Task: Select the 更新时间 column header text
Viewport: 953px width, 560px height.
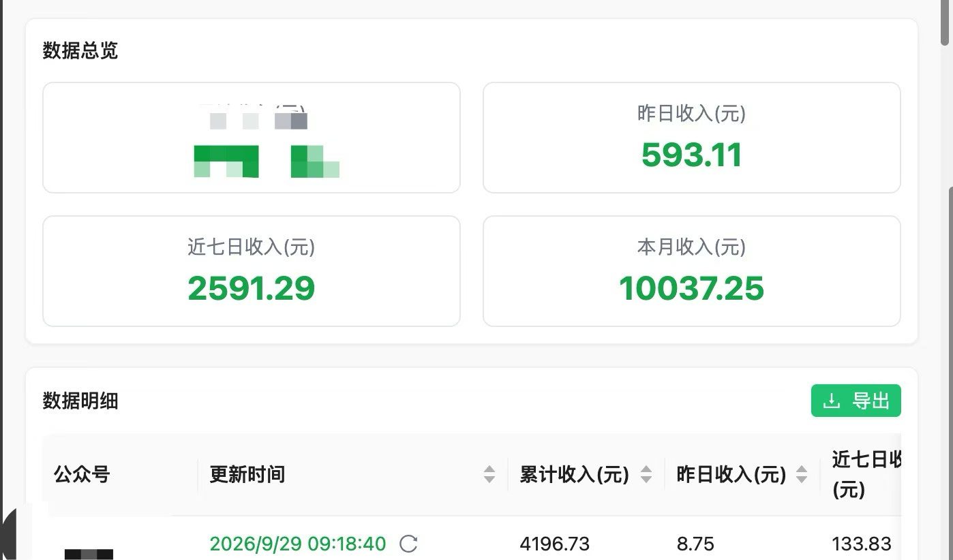Action: tap(247, 474)
